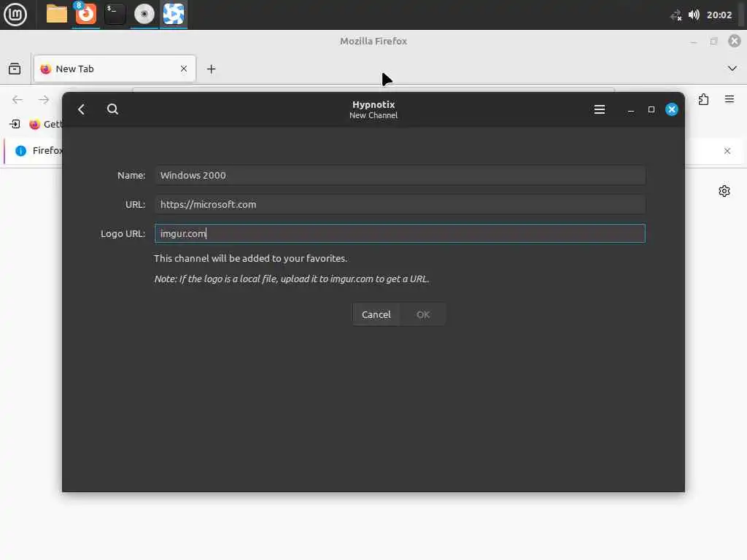Screen dimensions: 747x560
Task: Go back using Hypnotix back arrow
Action: point(82,109)
